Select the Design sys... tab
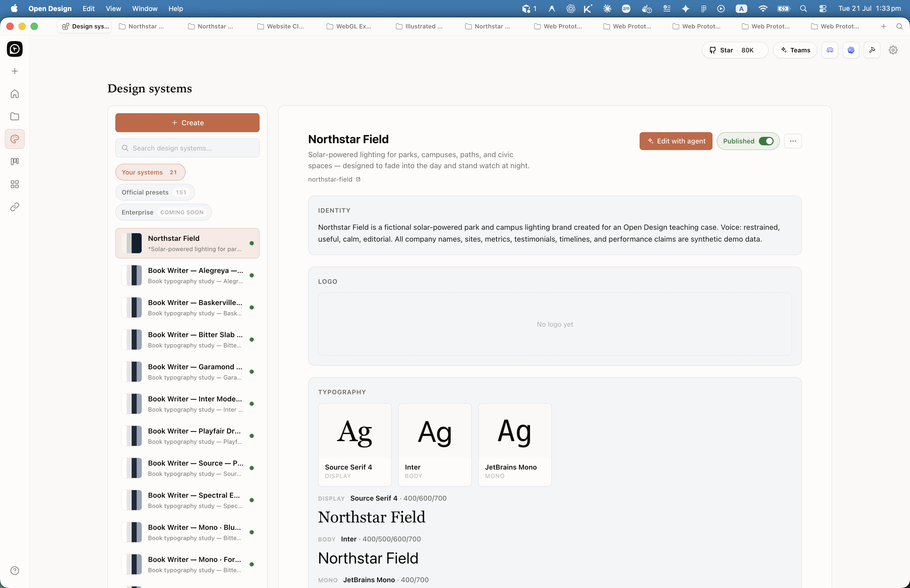 point(85,26)
